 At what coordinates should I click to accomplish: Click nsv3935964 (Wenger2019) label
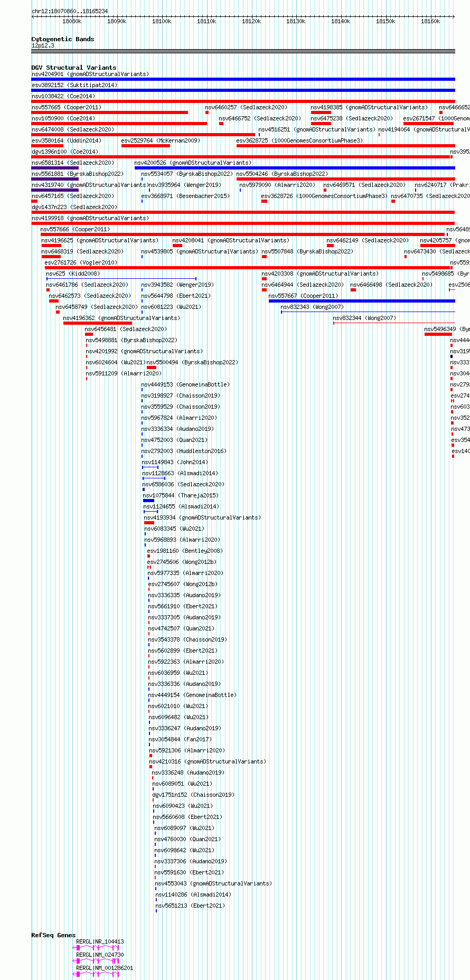(x=185, y=185)
